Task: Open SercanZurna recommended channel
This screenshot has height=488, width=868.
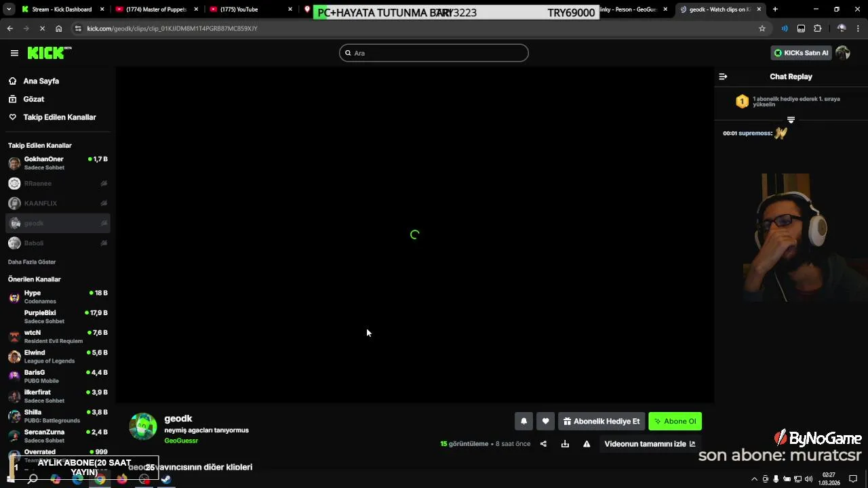Action: (58, 436)
